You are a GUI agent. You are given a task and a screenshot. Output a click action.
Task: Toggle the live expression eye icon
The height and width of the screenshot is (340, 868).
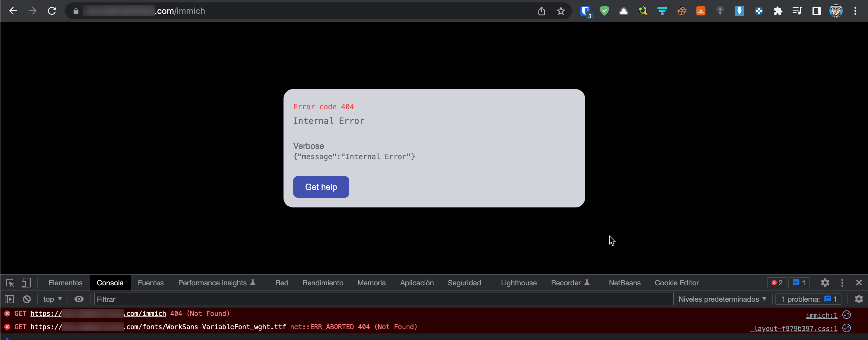coord(79,299)
